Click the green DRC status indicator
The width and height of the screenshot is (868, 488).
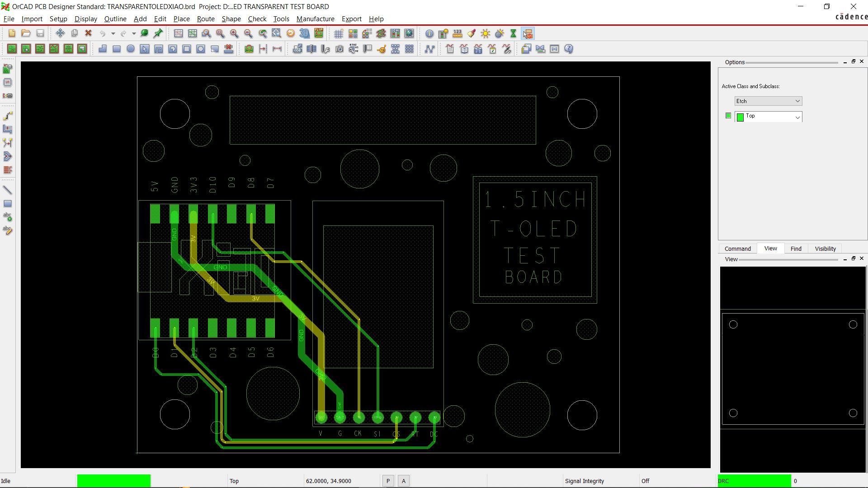[x=755, y=481]
